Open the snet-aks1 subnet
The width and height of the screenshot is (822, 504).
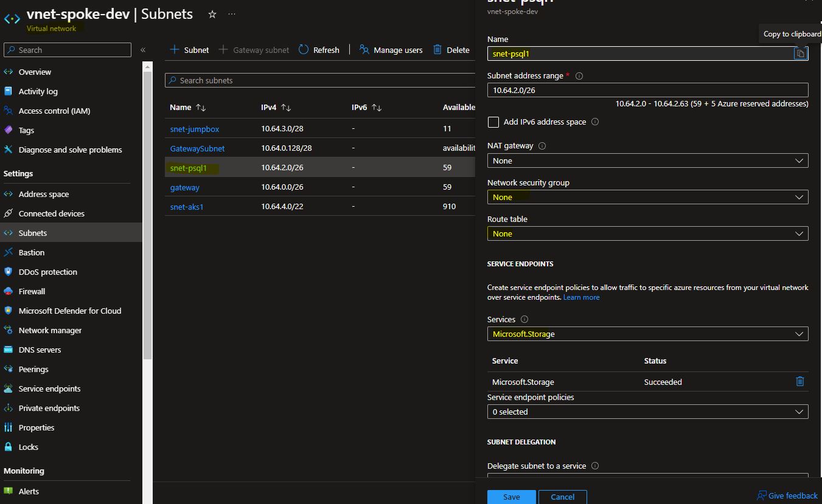187,207
